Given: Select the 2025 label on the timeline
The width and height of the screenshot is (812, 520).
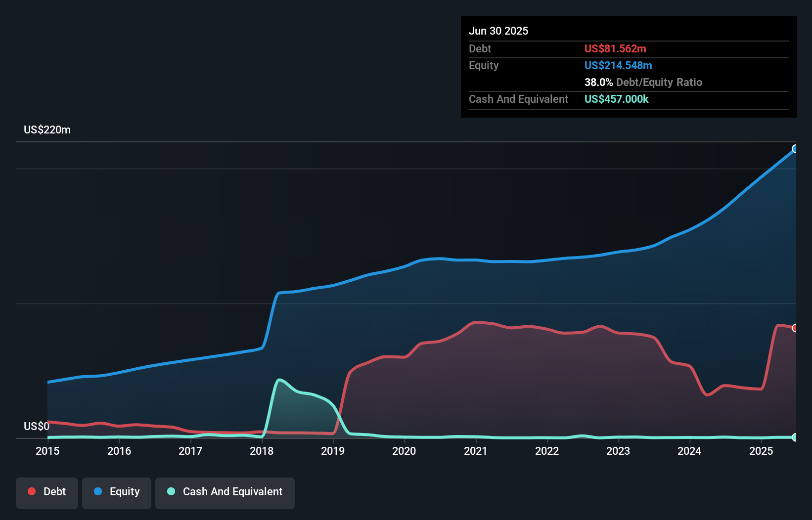Looking at the screenshot, I should pos(761,451).
